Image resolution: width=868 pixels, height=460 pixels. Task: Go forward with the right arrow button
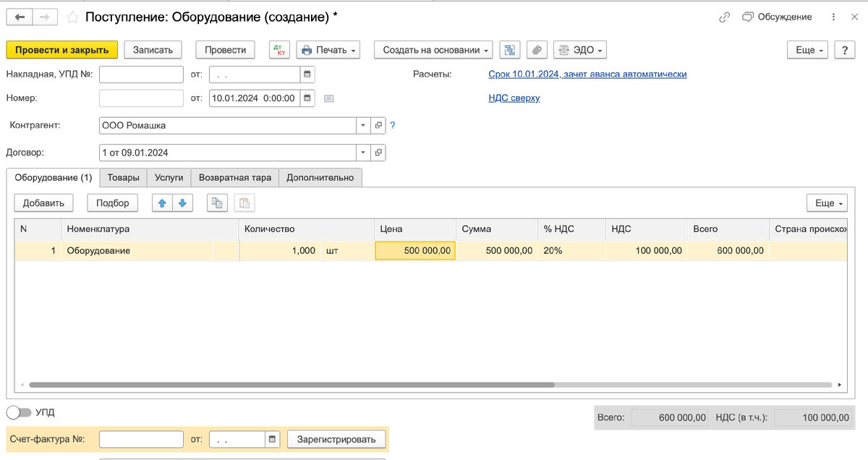[45, 17]
